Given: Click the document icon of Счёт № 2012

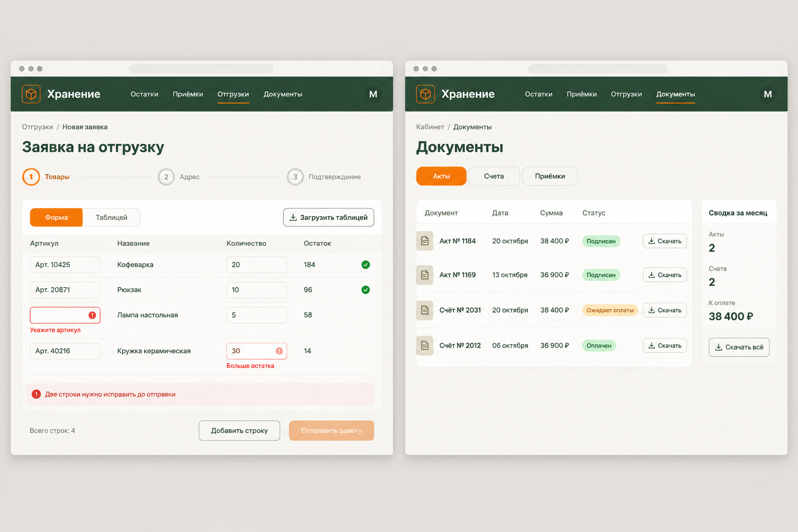Looking at the screenshot, I should tap(424, 345).
